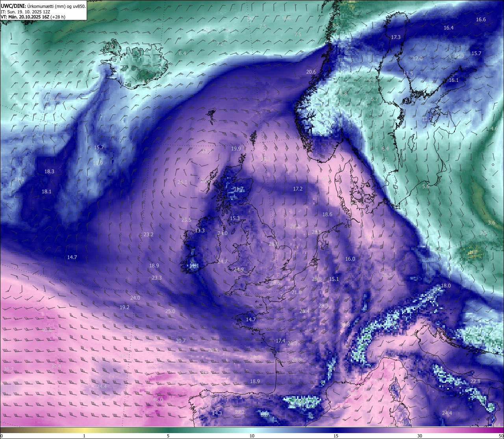Screen dimensions: 504x439
Task: Click the map value 16.0
Action: (x=350, y=259)
